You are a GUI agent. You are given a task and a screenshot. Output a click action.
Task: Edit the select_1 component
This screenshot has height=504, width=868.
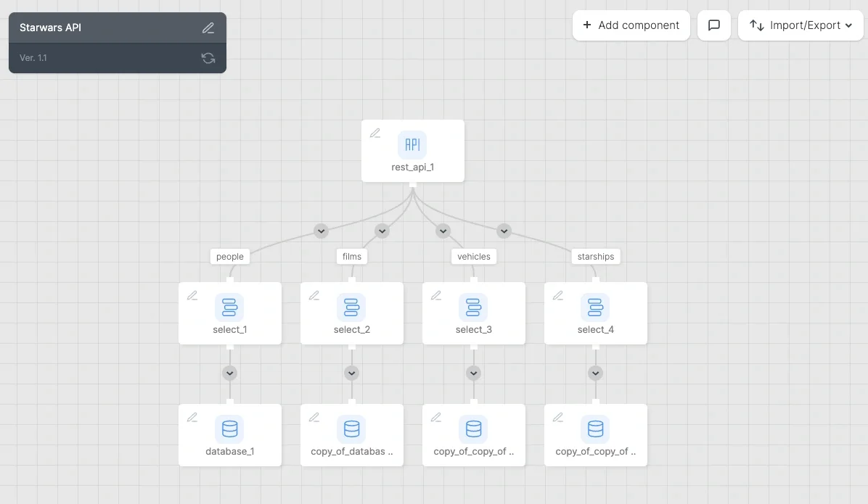192,296
